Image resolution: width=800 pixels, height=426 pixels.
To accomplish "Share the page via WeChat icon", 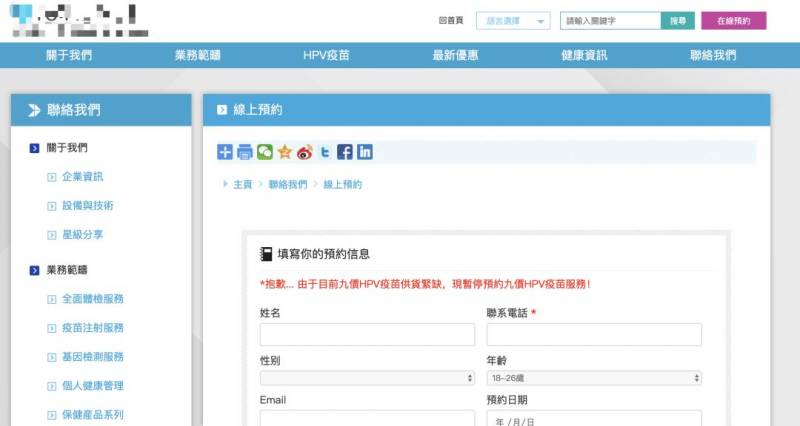I will coord(265,152).
